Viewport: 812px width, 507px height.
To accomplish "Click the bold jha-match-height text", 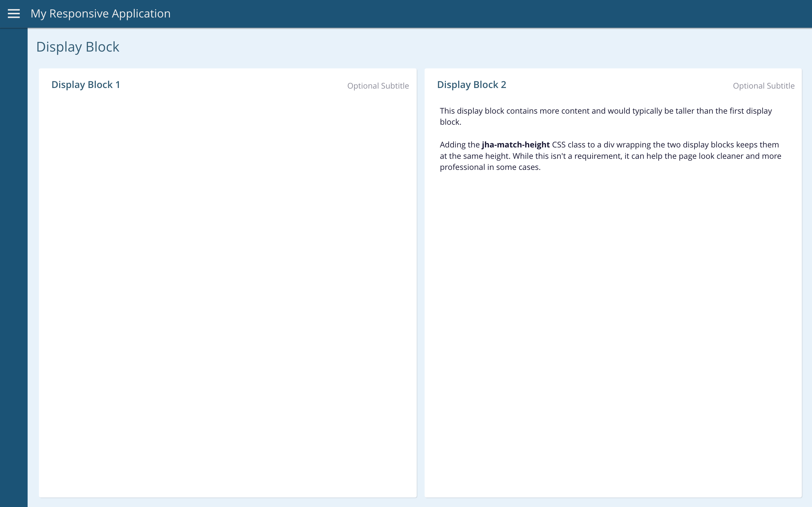I will 516,145.
